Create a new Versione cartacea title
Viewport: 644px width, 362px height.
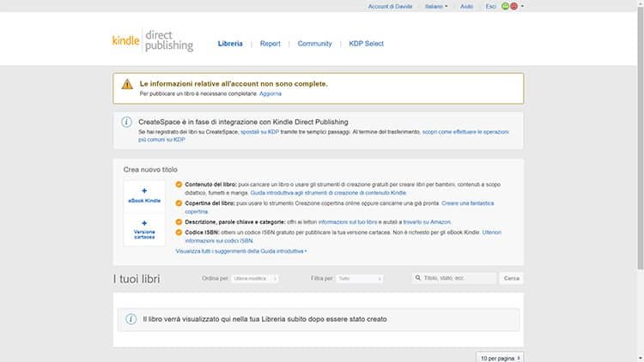tap(144, 230)
